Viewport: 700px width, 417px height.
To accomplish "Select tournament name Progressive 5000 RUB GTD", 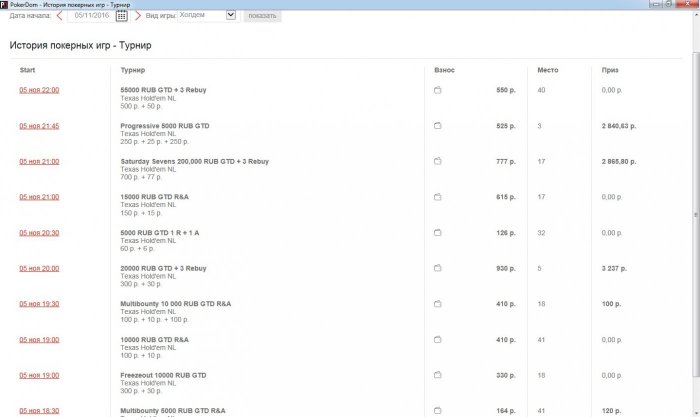I will pyautogui.click(x=165, y=126).
